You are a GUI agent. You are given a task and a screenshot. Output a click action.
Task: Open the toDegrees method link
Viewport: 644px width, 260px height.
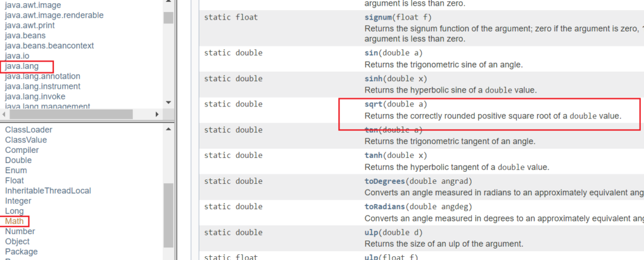tap(386, 181)
